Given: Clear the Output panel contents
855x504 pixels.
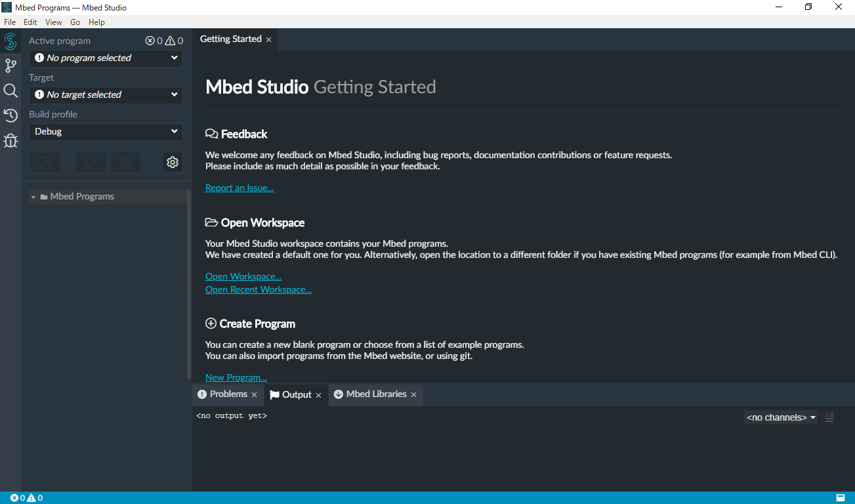Looking at the screenshot, I should (x=829, y=417).
